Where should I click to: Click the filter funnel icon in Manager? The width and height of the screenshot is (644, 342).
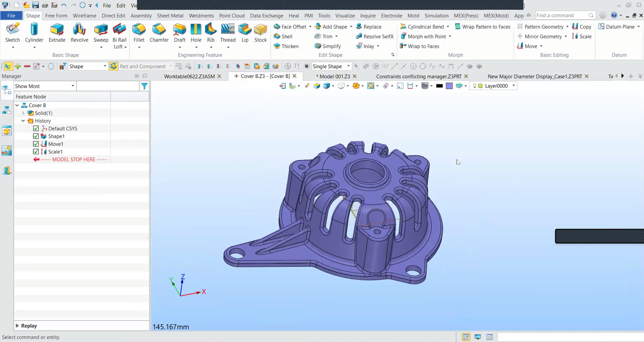144,86
